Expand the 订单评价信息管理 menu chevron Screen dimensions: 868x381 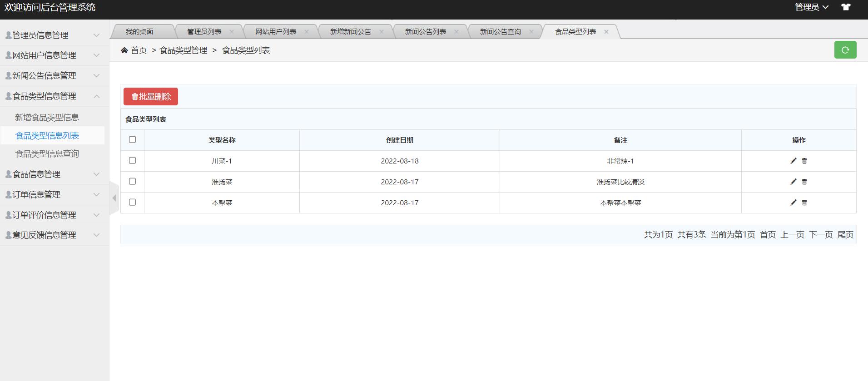click(x=96, y=215)
